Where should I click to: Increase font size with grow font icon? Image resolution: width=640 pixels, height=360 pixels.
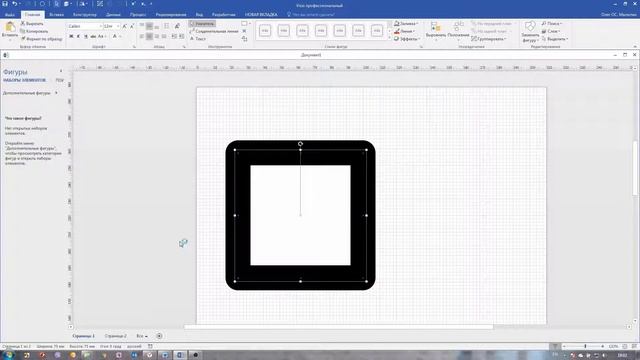[x=124, y=26]
